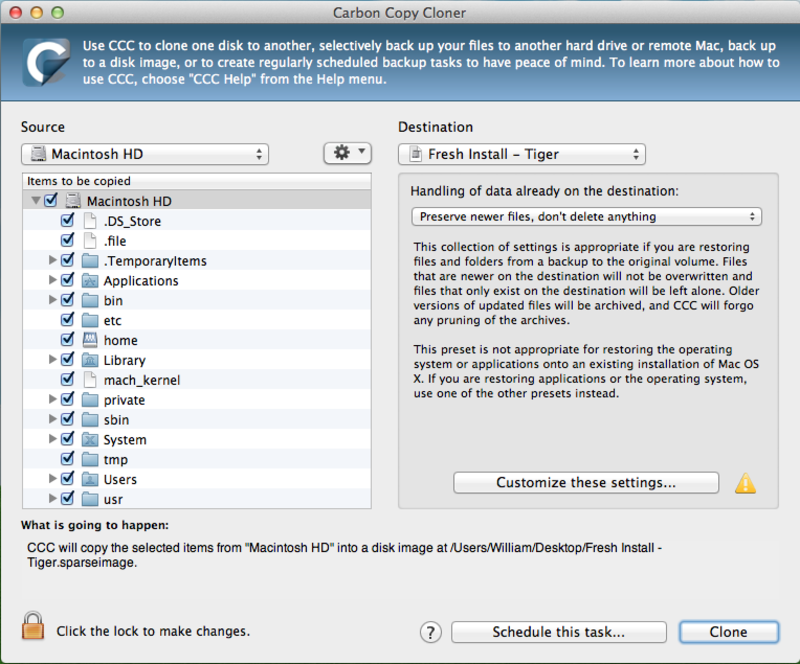The width and height of the screenshot is (800, 664).
Task: Expand the .TemporaryItems folder
Action: point(52,260)
